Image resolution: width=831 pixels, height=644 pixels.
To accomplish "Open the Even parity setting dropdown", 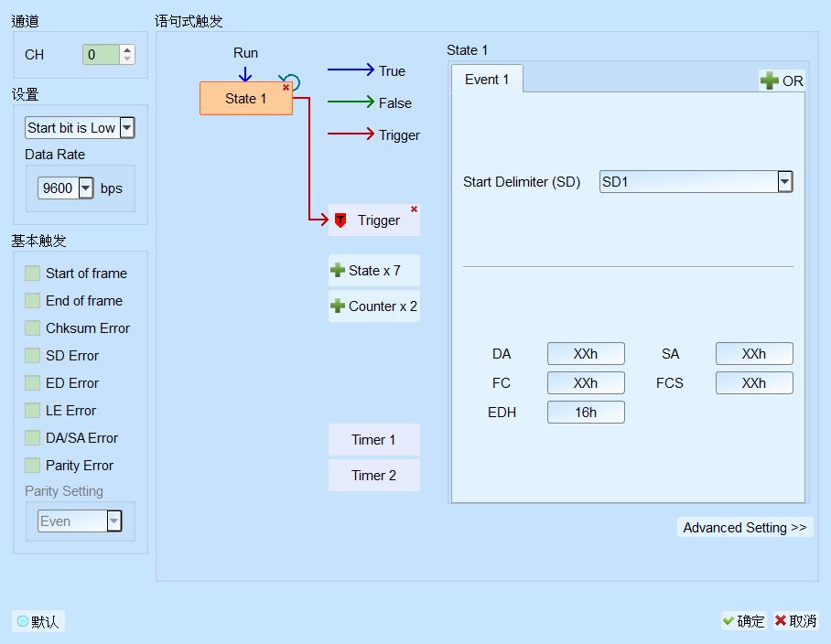I will click(x=114, y=521).
